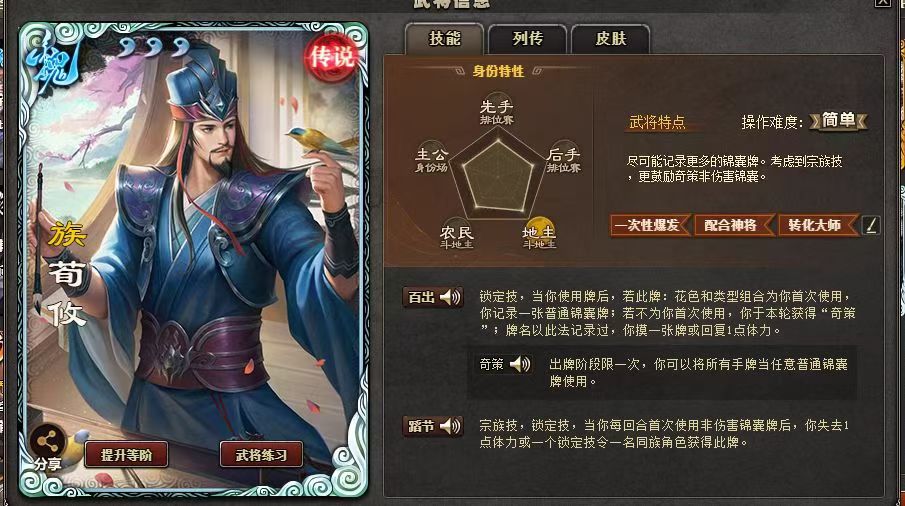The image size is (905, 506).
Task: Click the 转化大师 trait tag
Action: click(818, 225)
